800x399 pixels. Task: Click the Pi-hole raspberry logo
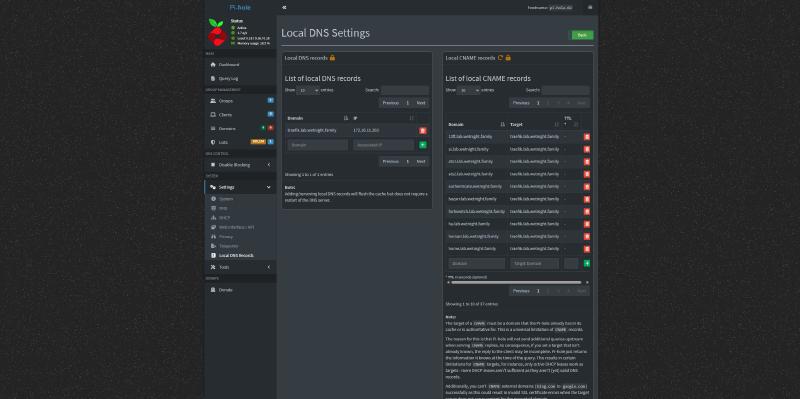point(217,32)
